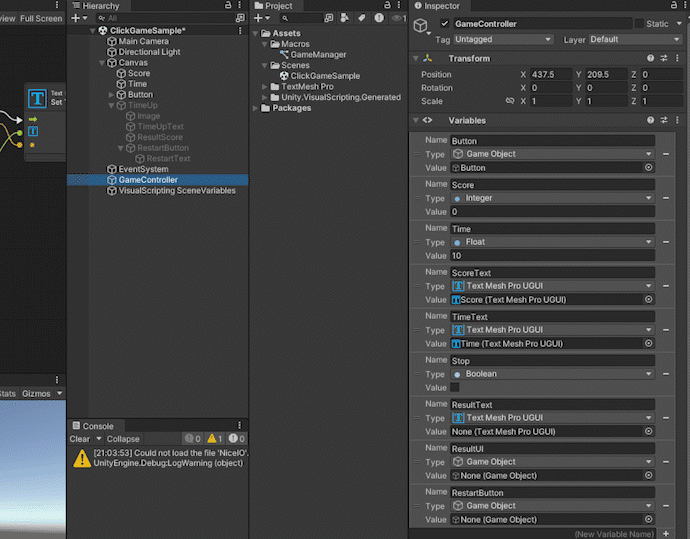Lock the Project panel with the padlock icon
The width and height of the screenshot is (690, 539).
(387, 5)
